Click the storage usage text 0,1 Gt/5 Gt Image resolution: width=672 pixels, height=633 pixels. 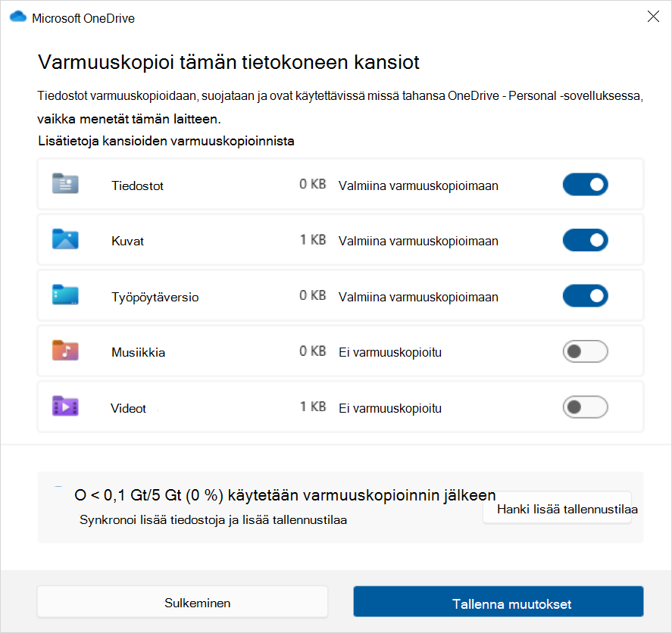[285, 495]
